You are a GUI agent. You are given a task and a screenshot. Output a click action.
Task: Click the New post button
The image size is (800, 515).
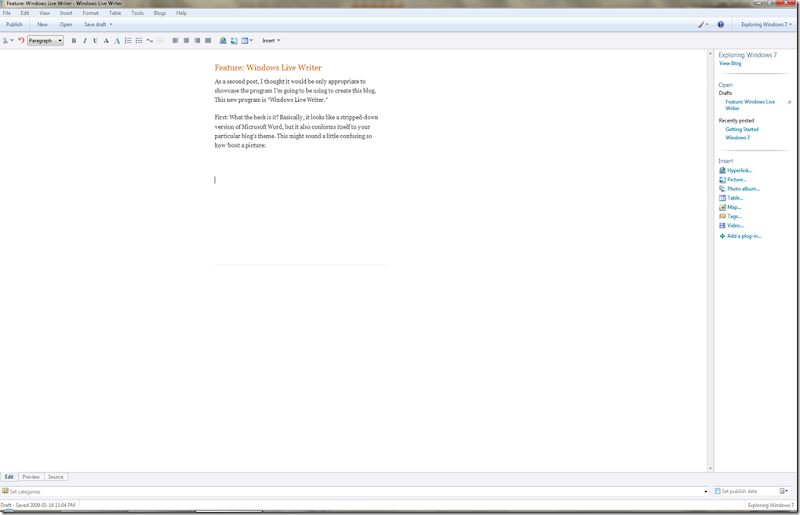(x=42, y=24)
